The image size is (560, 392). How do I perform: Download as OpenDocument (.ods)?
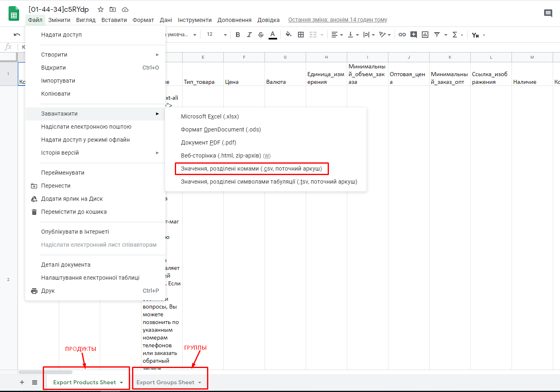click(x=266, y=129)
